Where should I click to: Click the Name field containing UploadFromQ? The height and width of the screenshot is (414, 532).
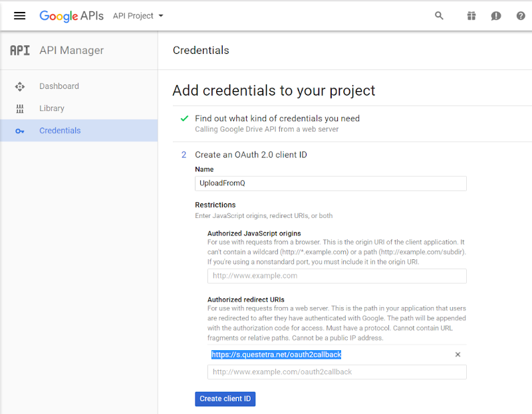[331, 183]
